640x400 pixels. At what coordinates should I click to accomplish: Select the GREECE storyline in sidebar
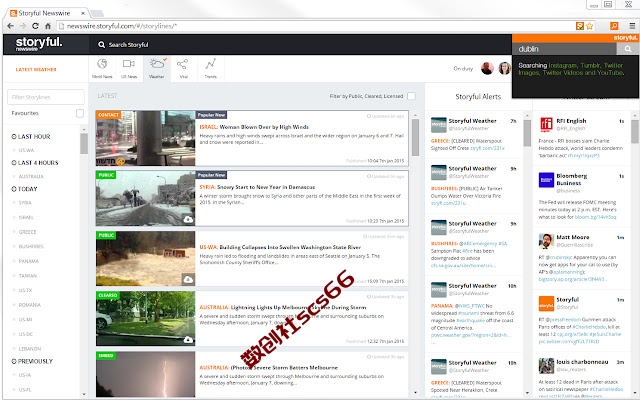pos(27,232)
